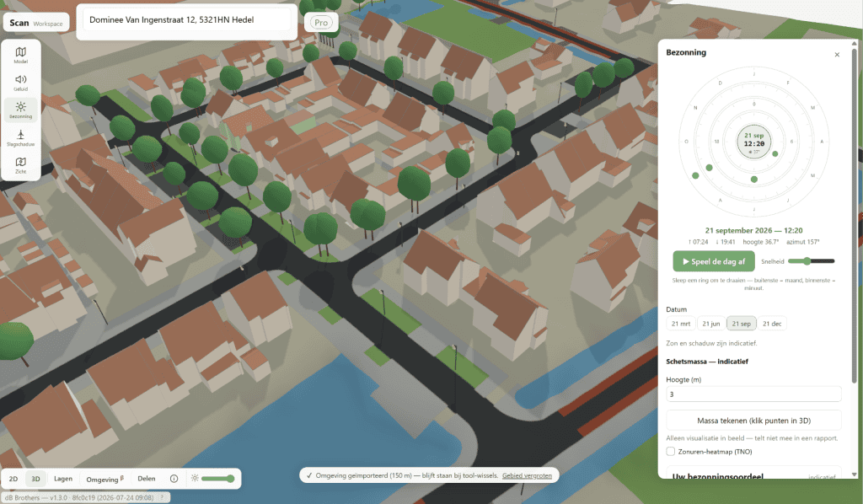Adjust the bottom toolbar brightness slider

[217, 479]
